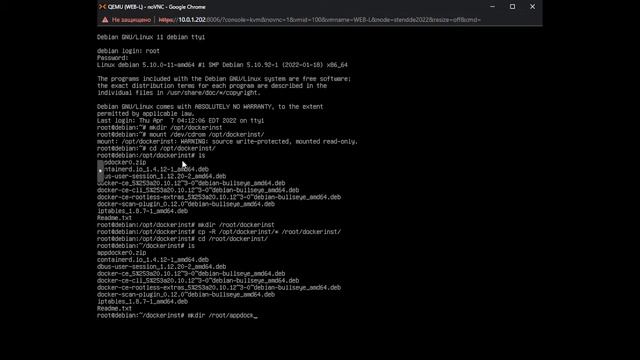Click the command 'cd /opt/dockerinst/'
Screen dimensions: 640x360
point(182,148)
